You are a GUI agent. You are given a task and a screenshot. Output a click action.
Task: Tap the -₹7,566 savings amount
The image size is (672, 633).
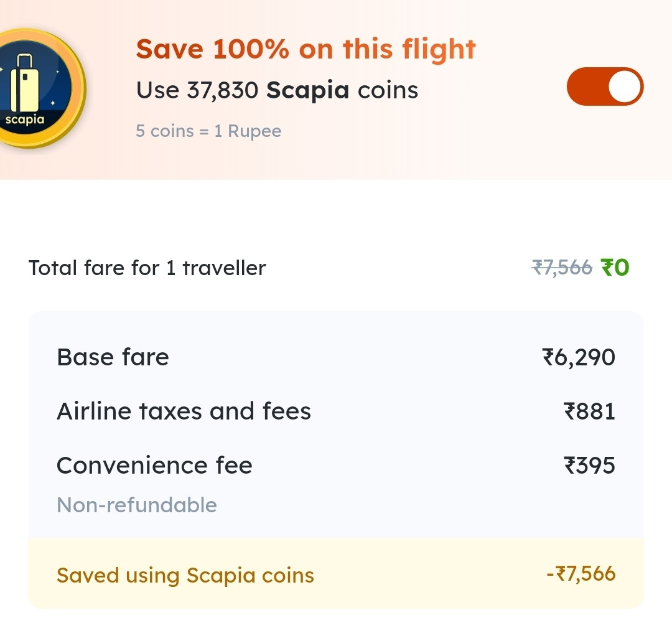click(x=581, y=574)
